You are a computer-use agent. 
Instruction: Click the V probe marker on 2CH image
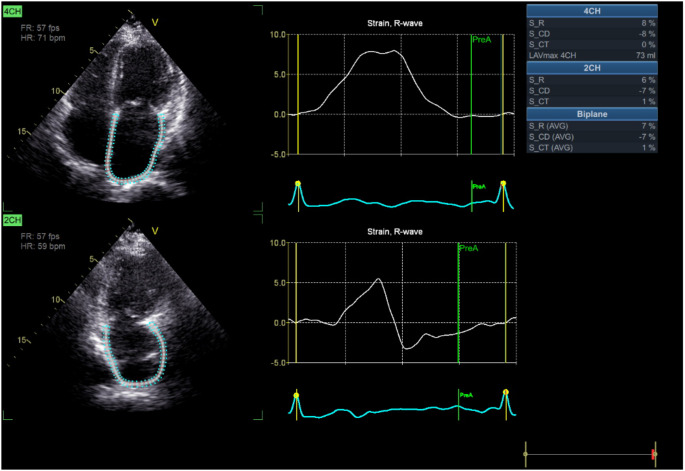click(x=154, y=231)
